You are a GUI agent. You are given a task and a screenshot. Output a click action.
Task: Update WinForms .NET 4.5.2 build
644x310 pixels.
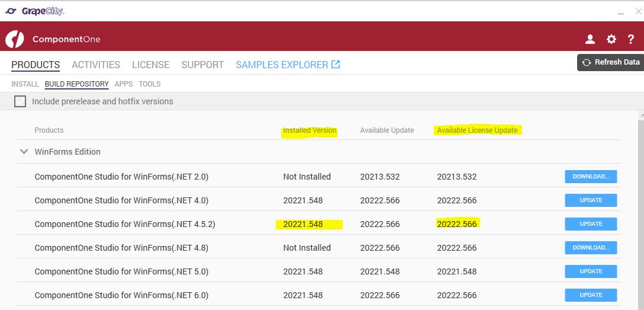(x=591, y=224)
